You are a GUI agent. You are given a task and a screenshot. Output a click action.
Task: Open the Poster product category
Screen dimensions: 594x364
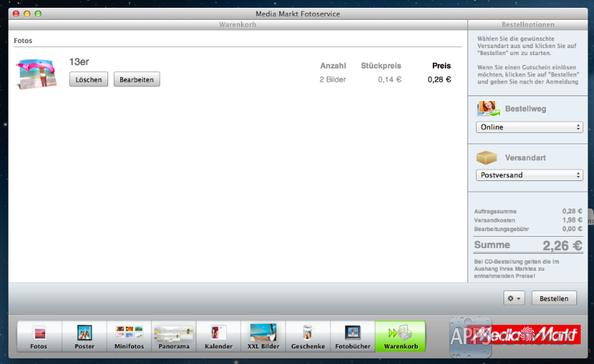tap(84, 336)
